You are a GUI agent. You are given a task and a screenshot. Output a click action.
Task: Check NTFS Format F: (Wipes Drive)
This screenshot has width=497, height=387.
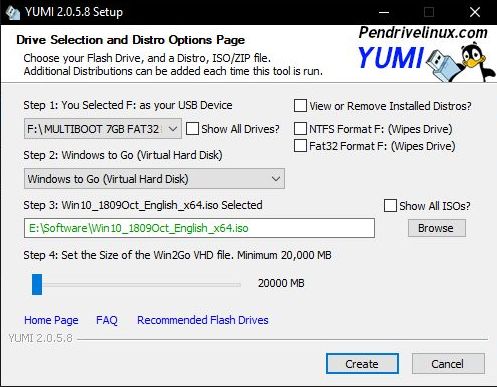tap(300, 129)
